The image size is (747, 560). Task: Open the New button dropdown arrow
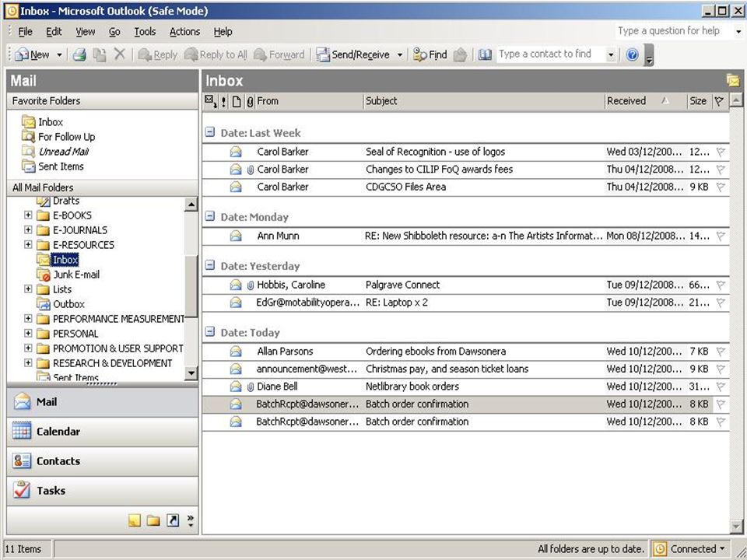[59, 55]
